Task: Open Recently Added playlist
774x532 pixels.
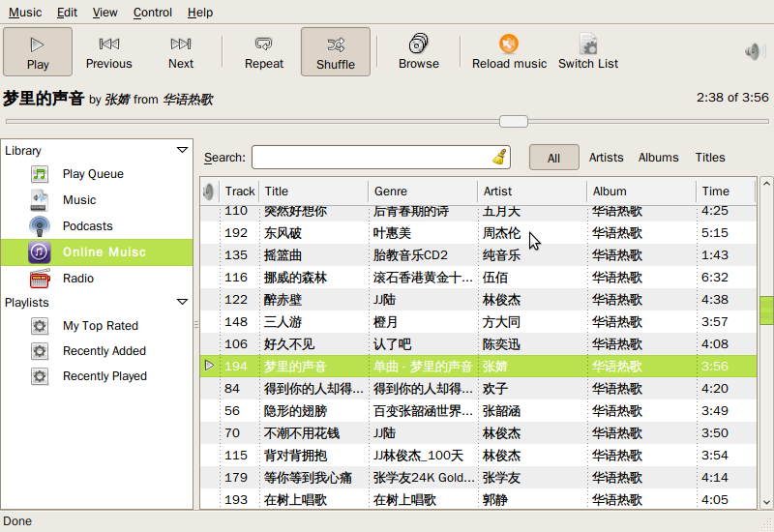Action: (x=97, y=351)
